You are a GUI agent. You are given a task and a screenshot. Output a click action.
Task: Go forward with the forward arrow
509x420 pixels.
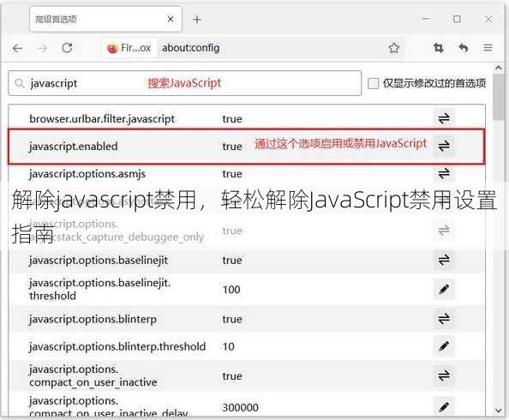[42, 48]
